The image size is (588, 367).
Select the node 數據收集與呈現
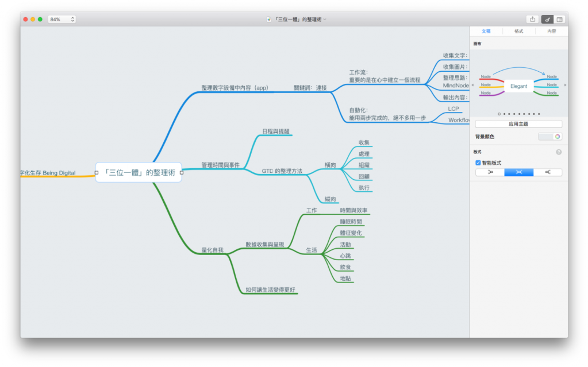(x=265, y=245)
